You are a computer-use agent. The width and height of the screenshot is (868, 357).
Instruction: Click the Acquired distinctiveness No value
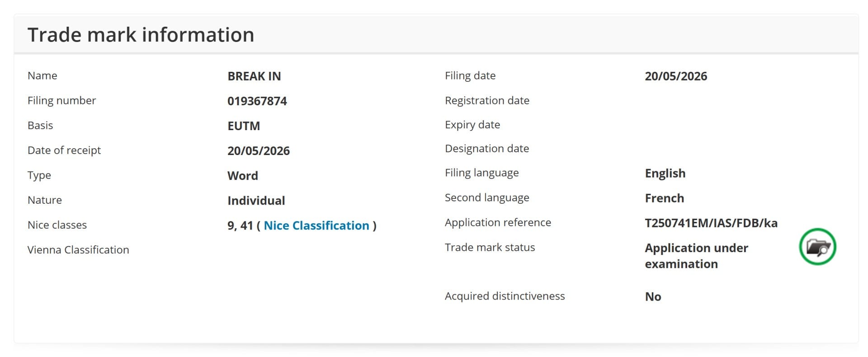(653, 297)
